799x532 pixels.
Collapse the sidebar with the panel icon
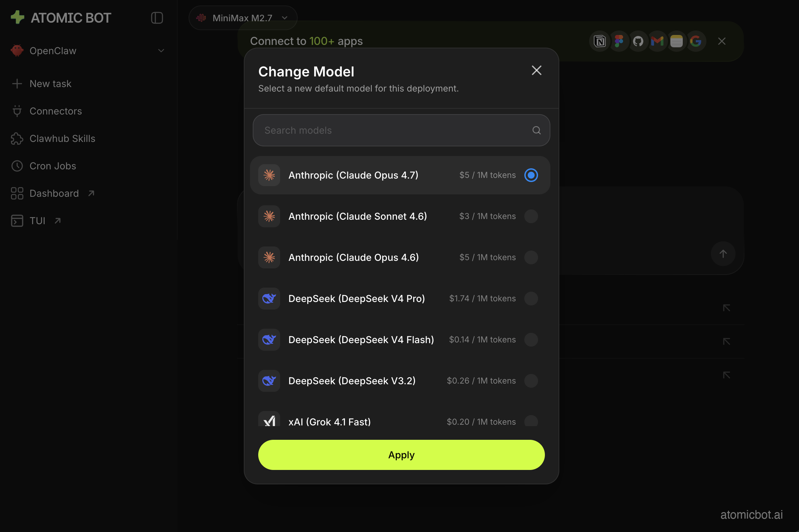pyautogui.click(x=157, y=18)
